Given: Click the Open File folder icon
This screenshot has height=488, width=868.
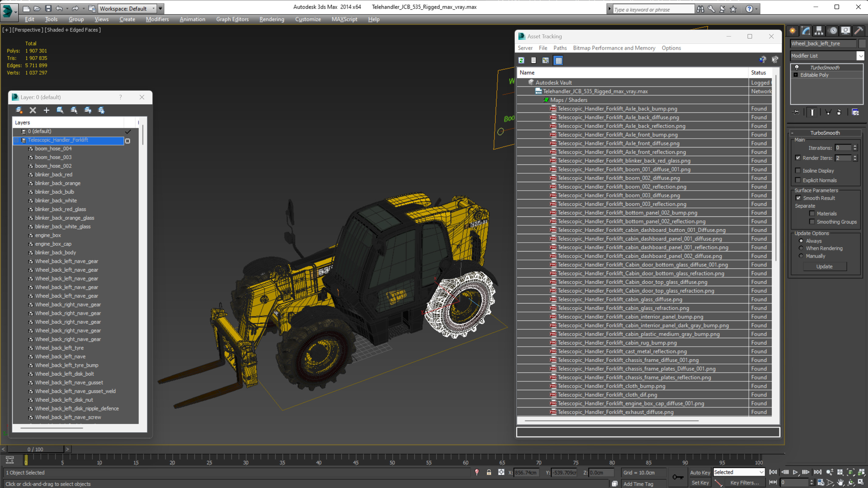Looking at the screenshot, I should tap(37, 9).
